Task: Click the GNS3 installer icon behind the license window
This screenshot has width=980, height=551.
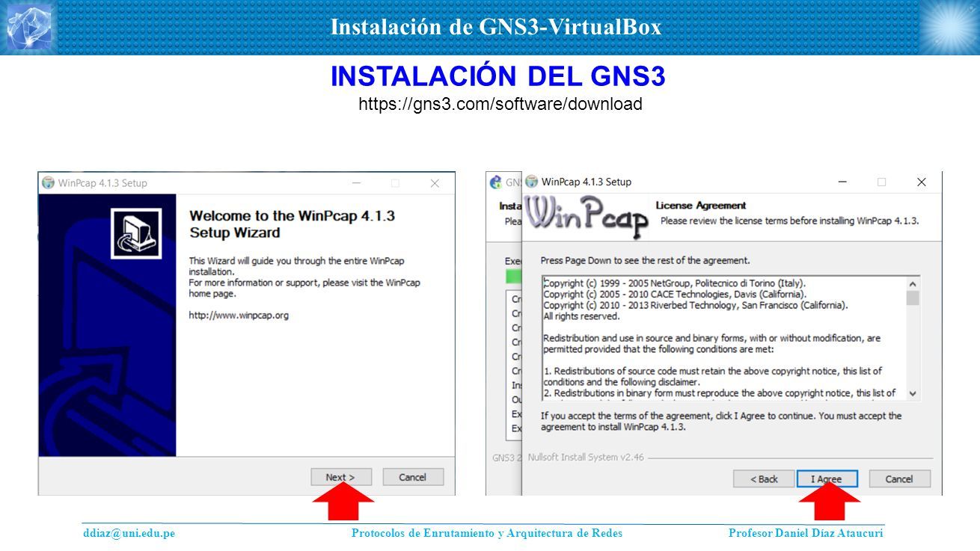Action: pos(495,182)
